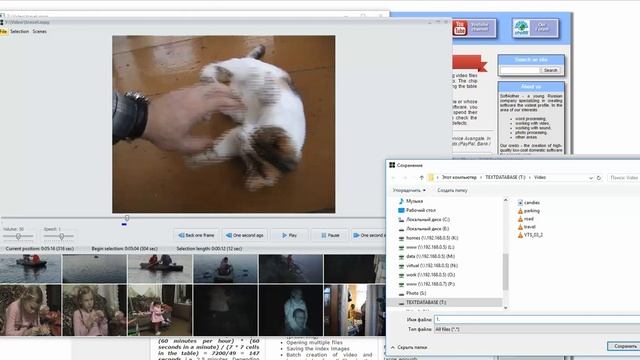Image resolution: width=640 pixels, height=360 pixels.
Task: Select the 'Photo (S:)' drive
Action: [416, 293]
